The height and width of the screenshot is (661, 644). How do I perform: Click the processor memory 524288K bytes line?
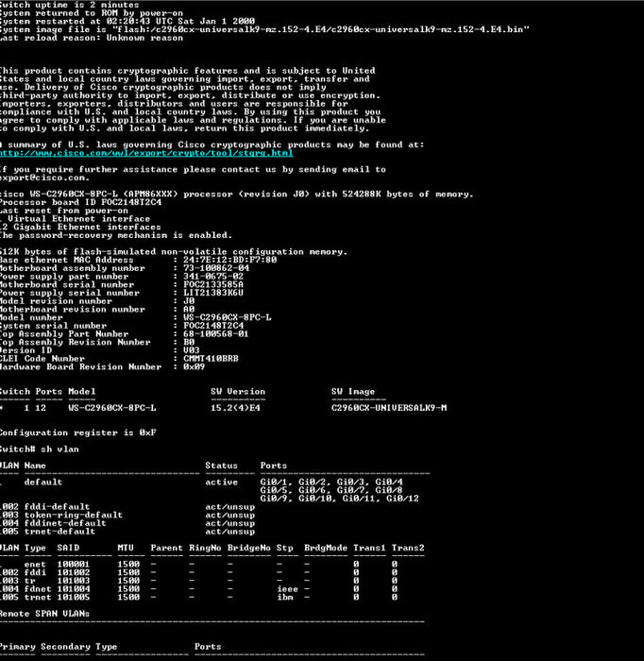[237, 195]
